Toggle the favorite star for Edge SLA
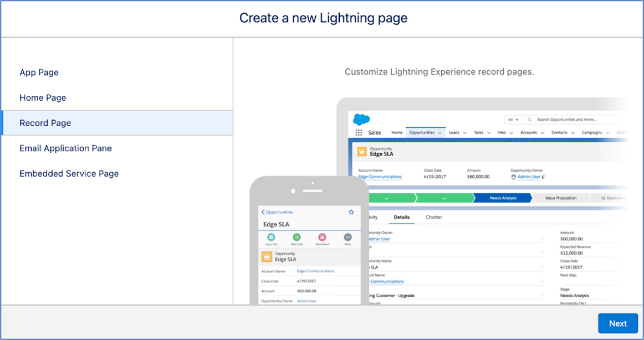The height and width of the screenshot is (340, 644). point(351,212)
